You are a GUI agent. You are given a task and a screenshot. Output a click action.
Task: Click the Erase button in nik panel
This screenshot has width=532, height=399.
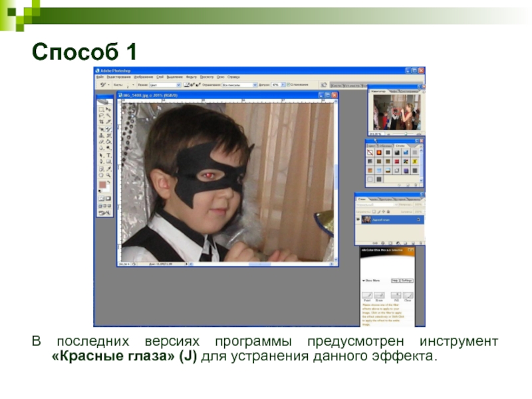tap(379, 295)
